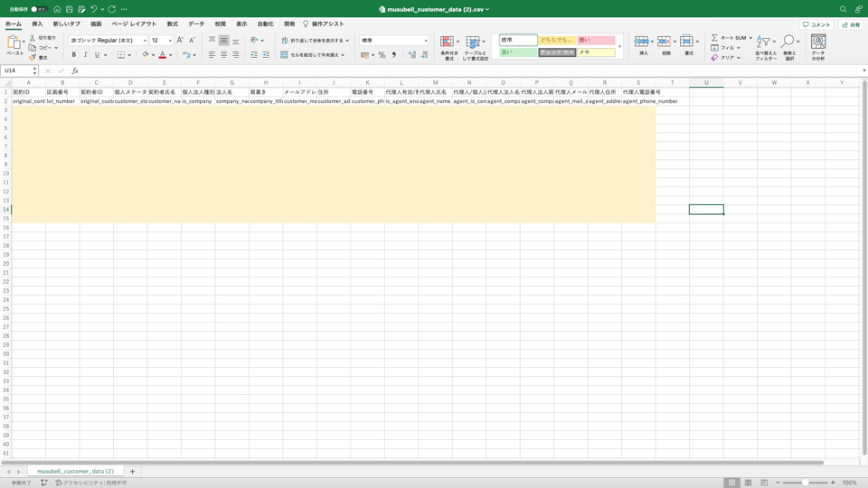This screenshot has height=488, width=868.
Task: Click the コメント (Comments) button
Action: click(x=816, y=24)
